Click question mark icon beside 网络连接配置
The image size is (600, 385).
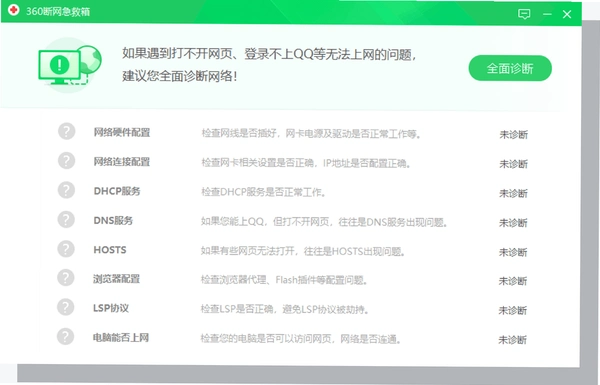[67, 161]
